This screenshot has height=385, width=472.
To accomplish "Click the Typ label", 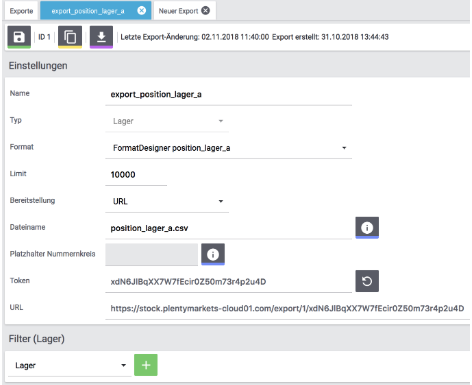I will click(16, 120).
